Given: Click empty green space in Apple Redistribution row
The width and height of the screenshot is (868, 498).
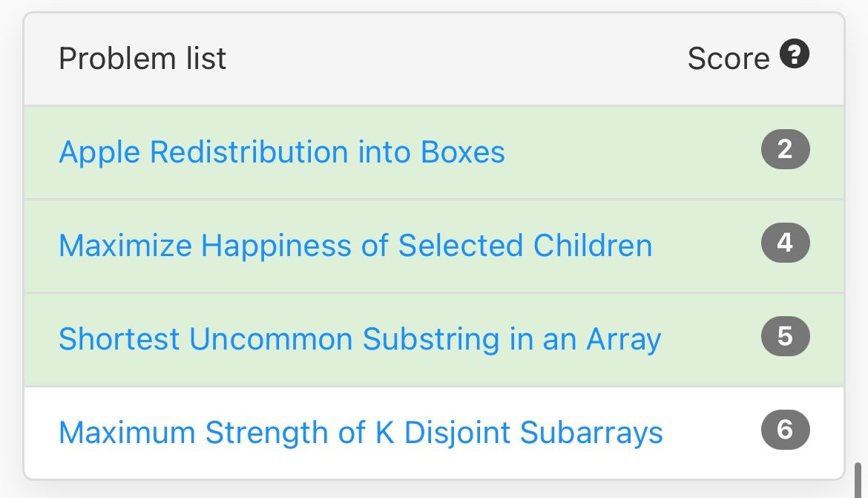Looking at the screenshot, I should click(631, 152).
